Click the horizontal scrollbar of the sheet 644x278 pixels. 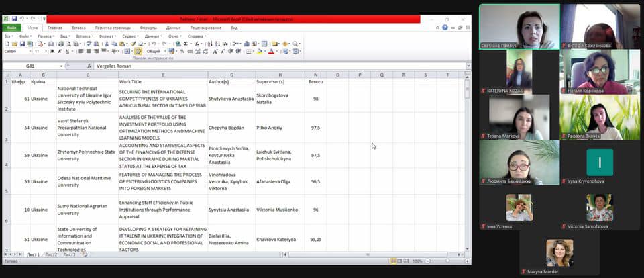tap(368, 254)
